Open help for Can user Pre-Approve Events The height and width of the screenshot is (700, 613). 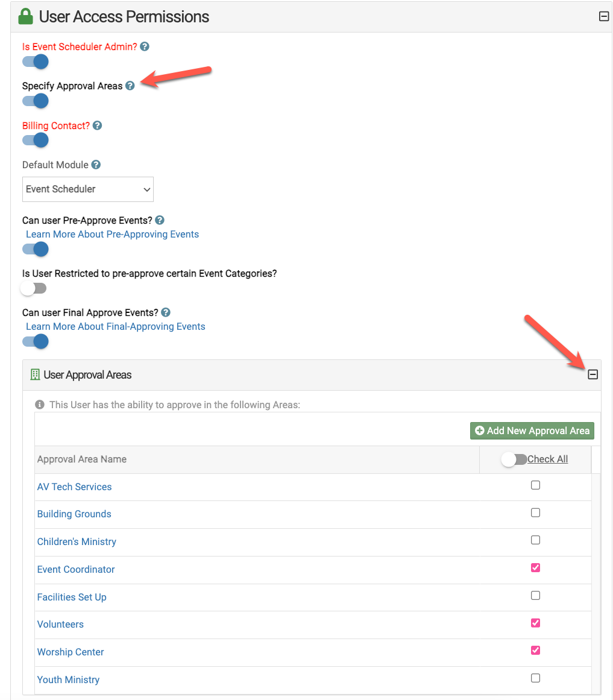click(x=159, y=220)
